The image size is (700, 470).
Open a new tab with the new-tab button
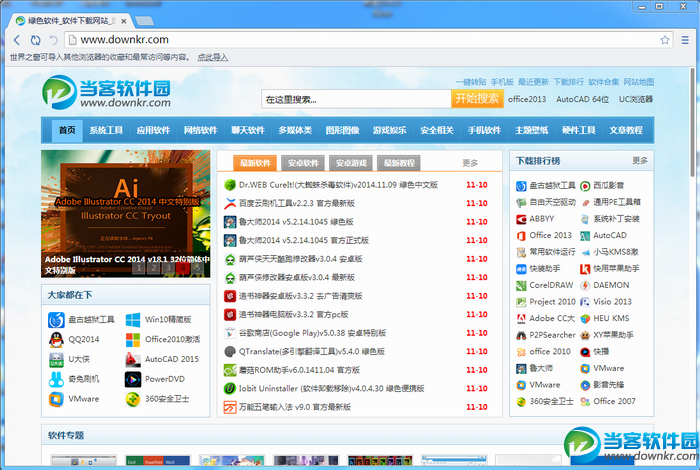point(144,21)
